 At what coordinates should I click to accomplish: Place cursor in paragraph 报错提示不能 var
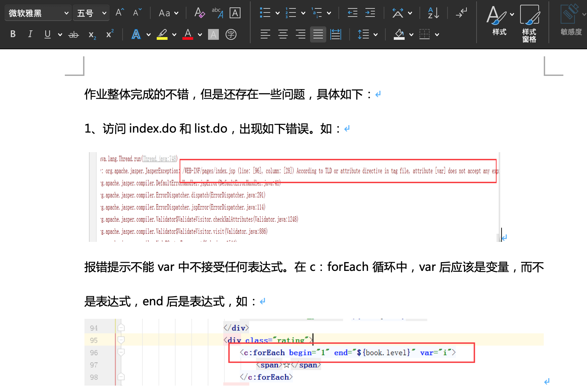coord(314,267)
